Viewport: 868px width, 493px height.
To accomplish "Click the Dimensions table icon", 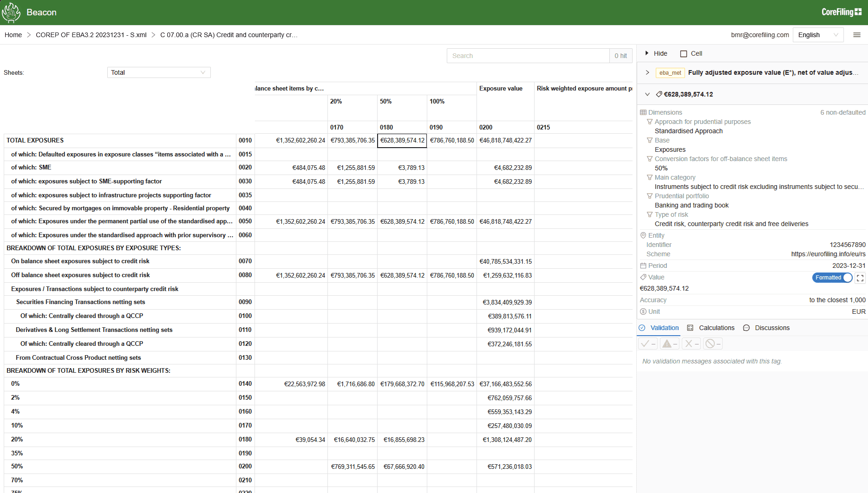I will click(x=643, y=112).
